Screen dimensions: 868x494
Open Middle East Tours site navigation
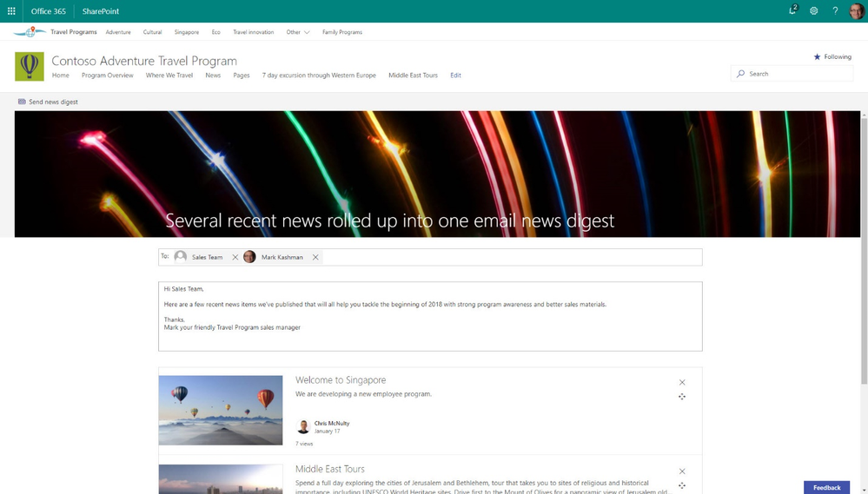413,76
